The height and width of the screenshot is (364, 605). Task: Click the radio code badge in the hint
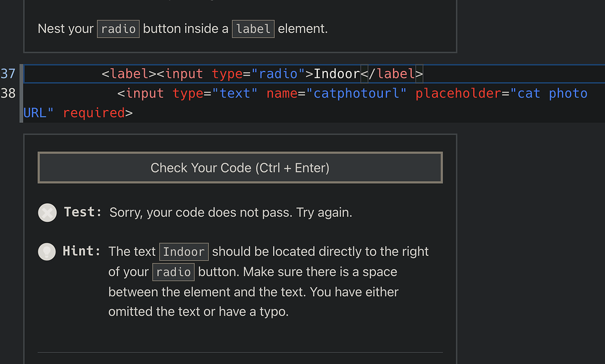[173, 272]
